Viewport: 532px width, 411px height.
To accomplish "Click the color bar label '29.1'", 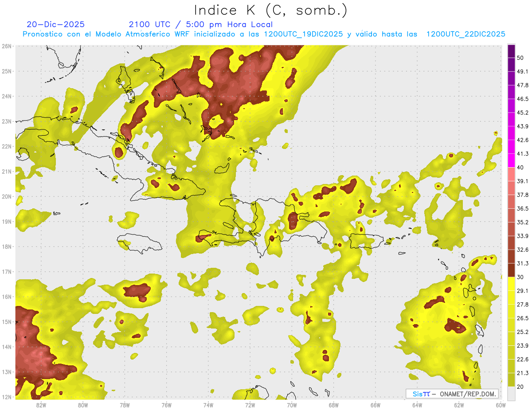I will point(522,291).
